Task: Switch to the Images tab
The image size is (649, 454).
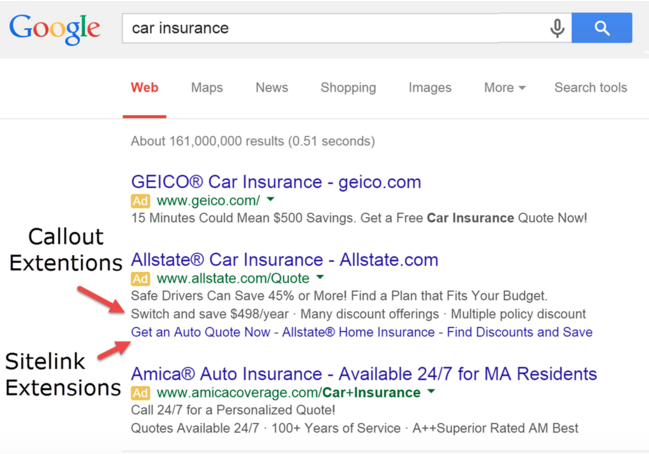Action: [x=430, y=88]
